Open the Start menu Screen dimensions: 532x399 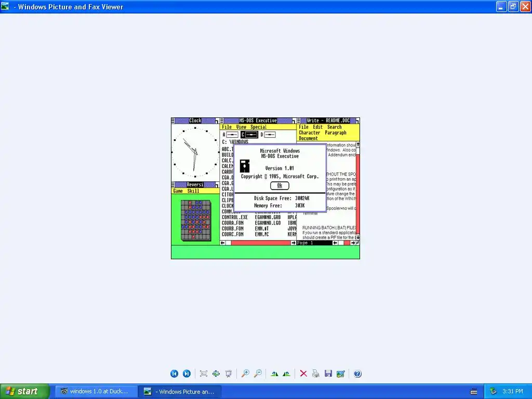24,391
